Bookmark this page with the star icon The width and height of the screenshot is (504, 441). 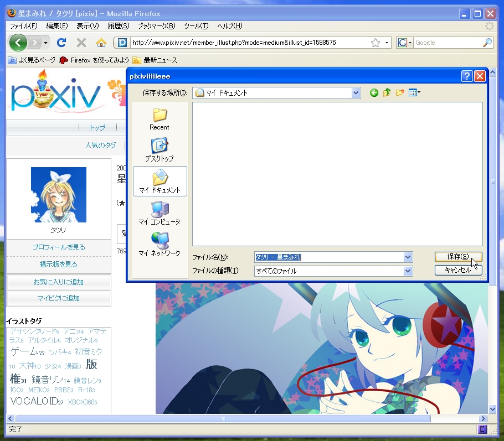tap(376, 43)
